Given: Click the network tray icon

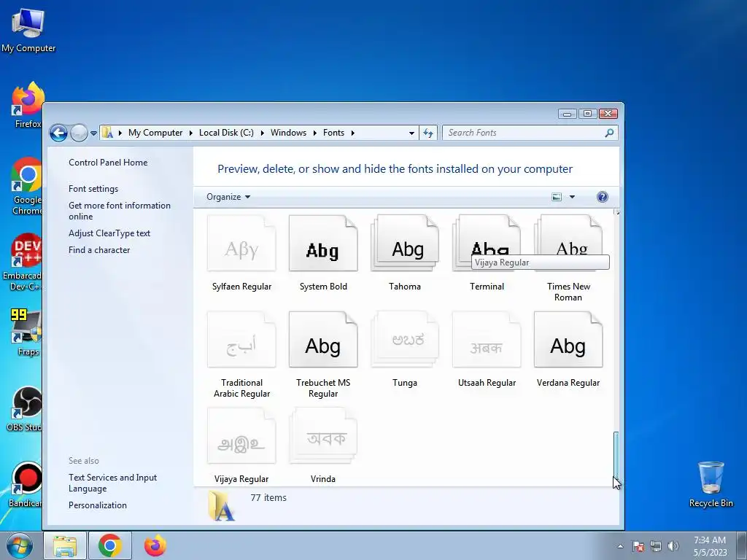Looking at the screenshot, I should [656, 546].
